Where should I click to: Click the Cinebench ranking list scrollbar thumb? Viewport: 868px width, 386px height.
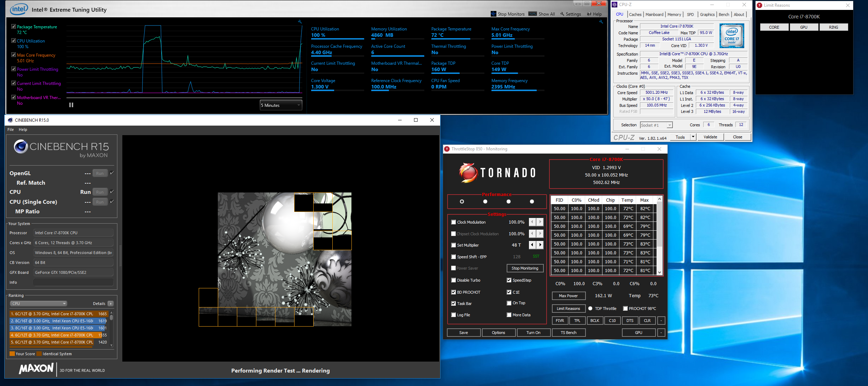click(111, 317)
